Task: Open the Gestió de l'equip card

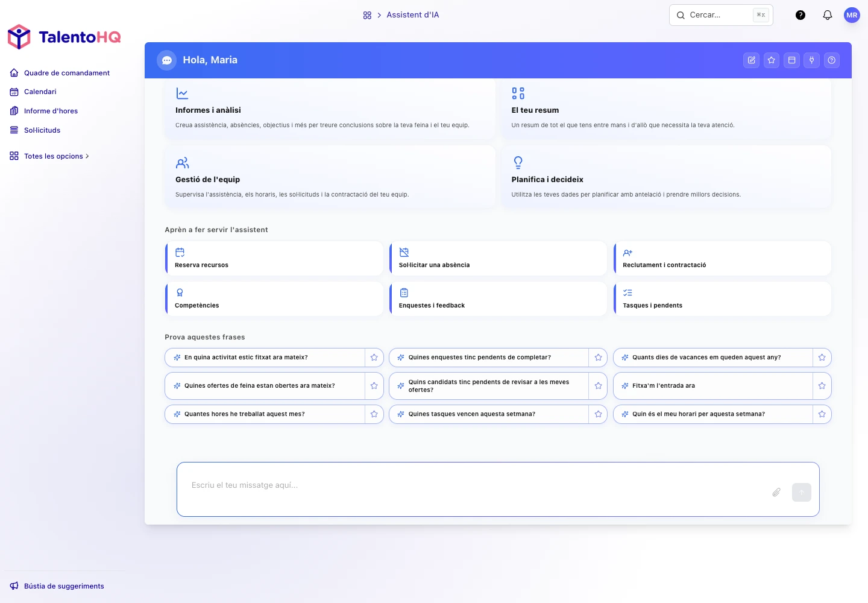Action: coord(330,177)
